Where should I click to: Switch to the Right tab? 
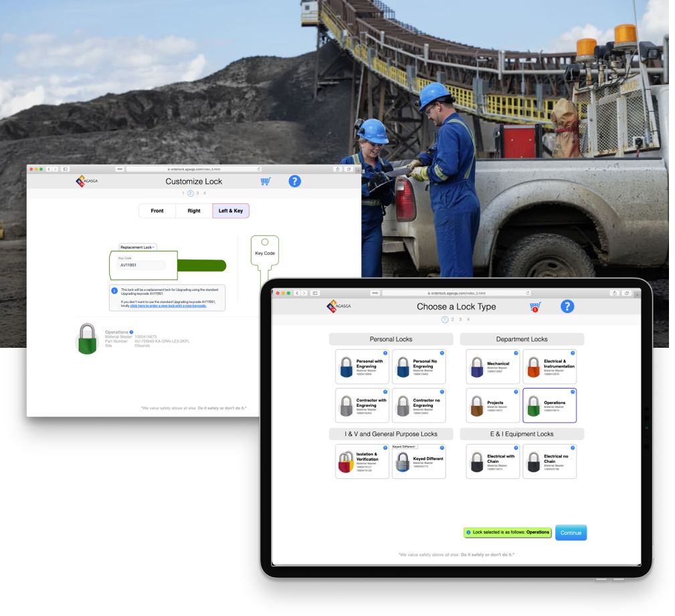(x=194, y=211)
